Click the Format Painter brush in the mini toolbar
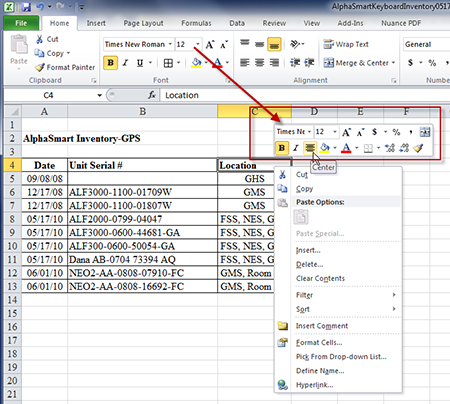 click(418, 148)
